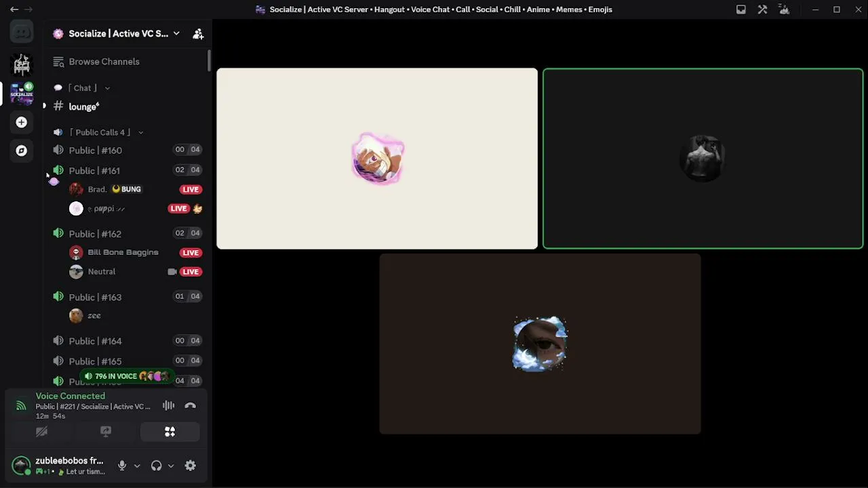The width and height of the screenshot is (868, 488).
Task: Open microphone input options chevron
Action: [137, 466]
